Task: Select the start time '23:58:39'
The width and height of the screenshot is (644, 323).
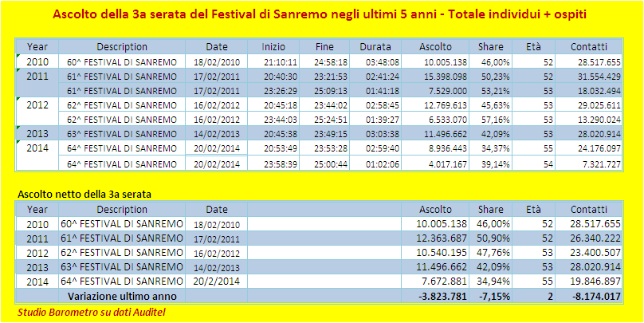Action: (x=281, y=164)
